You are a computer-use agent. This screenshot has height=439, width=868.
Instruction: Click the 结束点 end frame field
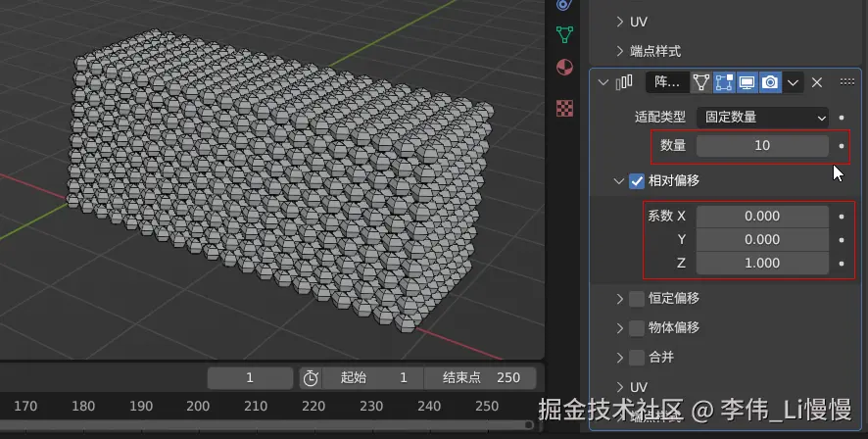coord(480,378)
